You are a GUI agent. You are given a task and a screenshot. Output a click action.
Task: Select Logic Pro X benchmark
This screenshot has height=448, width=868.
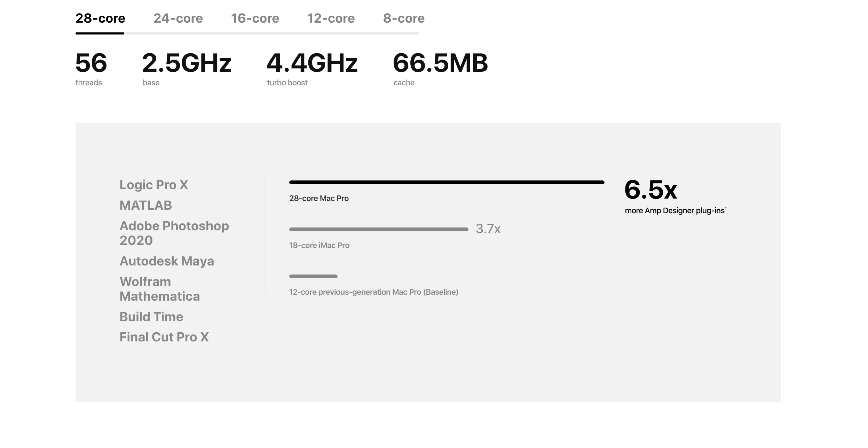(153, 185)
